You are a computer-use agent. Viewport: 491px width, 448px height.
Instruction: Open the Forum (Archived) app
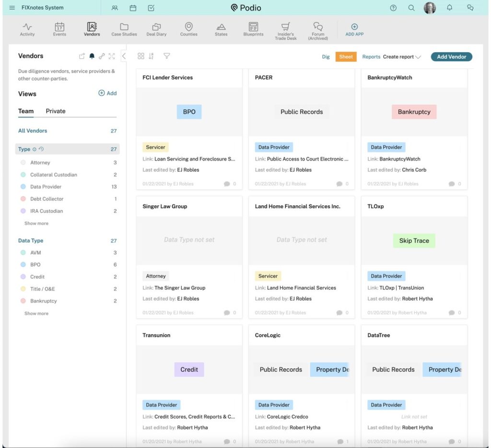[x=318, y=31]
